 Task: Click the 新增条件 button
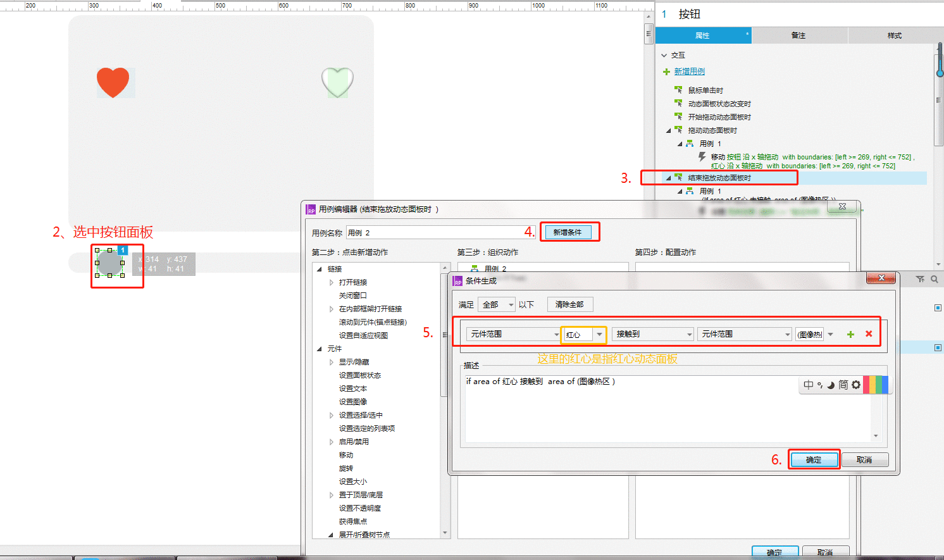pyautogui.click(x=568, y=232)
